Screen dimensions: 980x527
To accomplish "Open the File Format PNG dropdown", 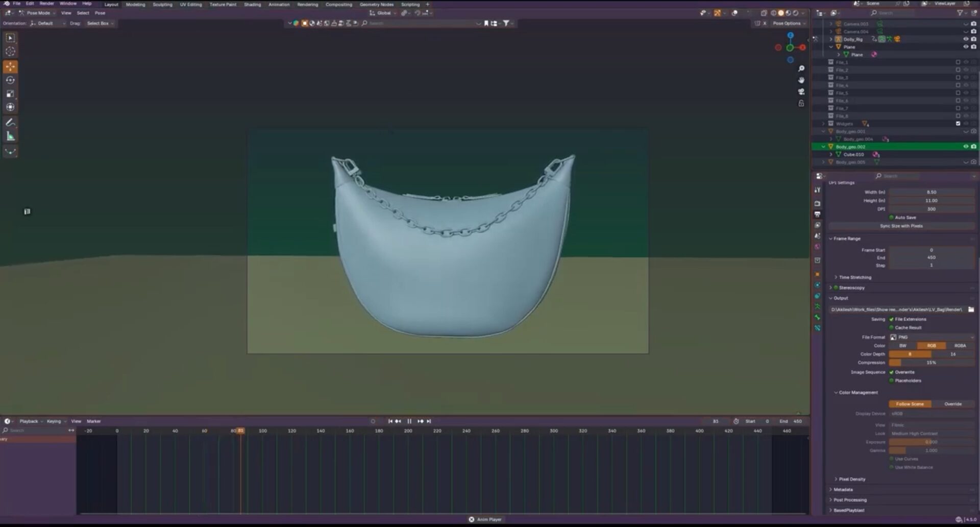I will point(932,337).
